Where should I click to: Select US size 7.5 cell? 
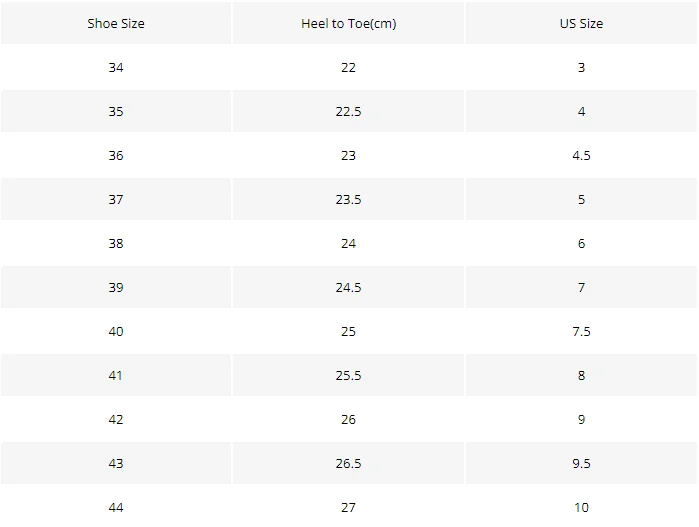click(x=581, y=332)
